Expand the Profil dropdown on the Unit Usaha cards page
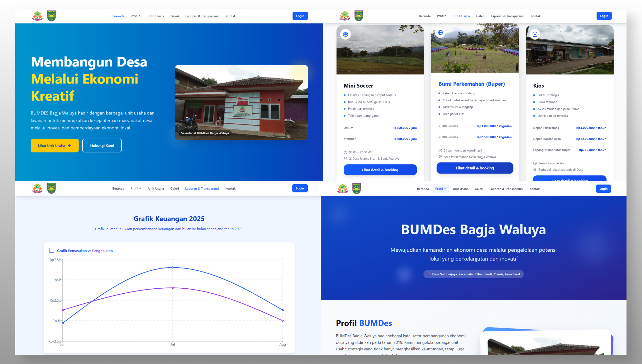The image size is (642, 364). [442, 16]
